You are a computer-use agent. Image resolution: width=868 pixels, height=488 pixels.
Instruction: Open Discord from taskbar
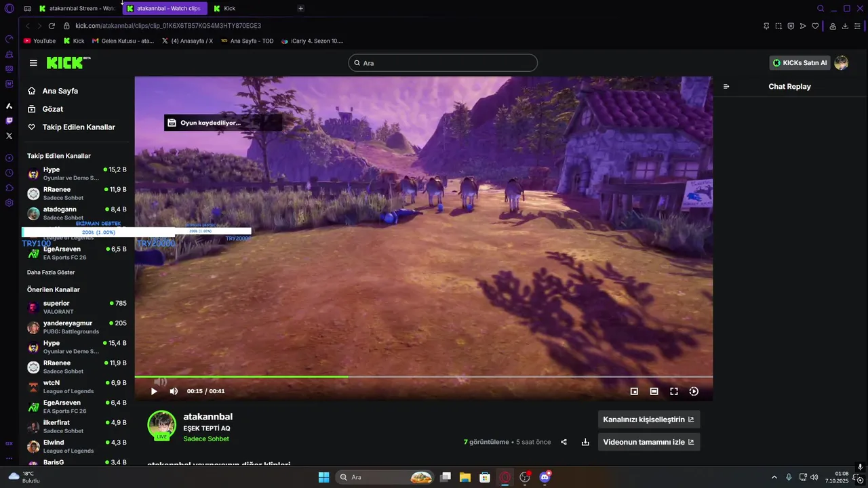click(545, 477)
